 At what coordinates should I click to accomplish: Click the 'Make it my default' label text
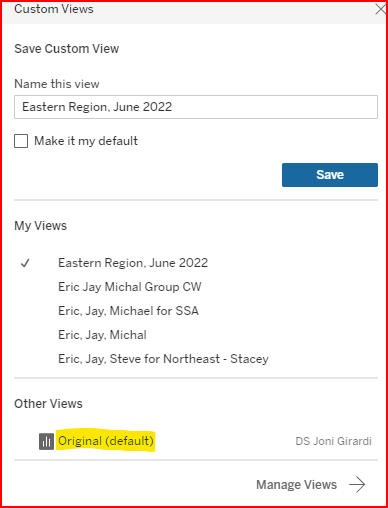(x=86, y=141)
